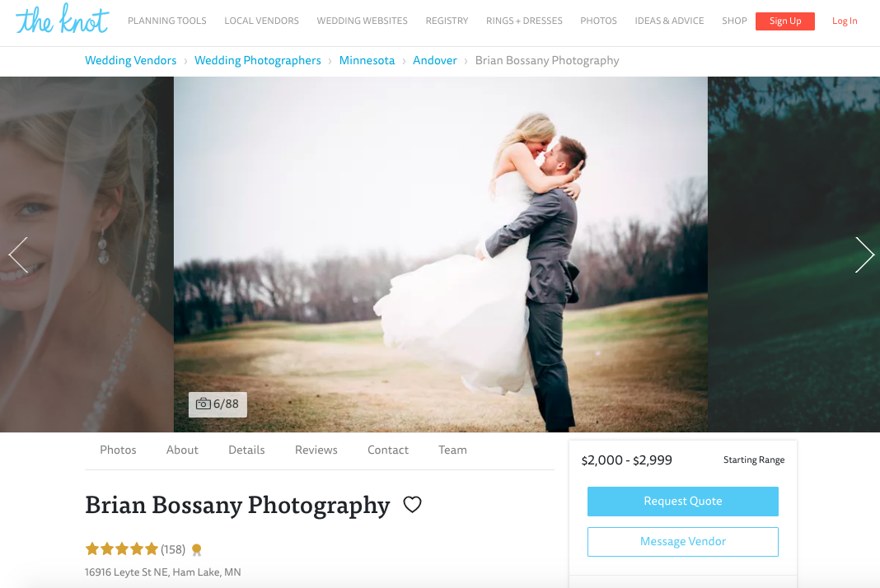The width and height of the screenshot is (880, 588).
Task: Go to Andover breadcrumb
Action: coord(435,61)
